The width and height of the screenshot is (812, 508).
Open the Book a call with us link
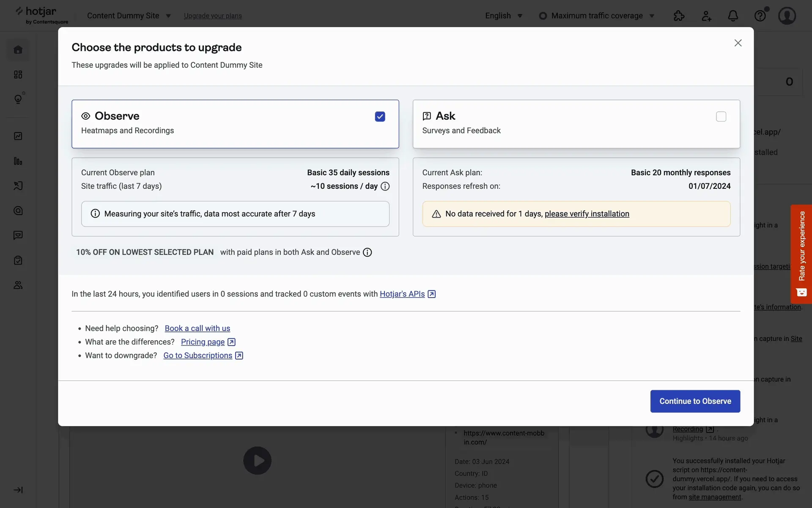pos(197,329)
